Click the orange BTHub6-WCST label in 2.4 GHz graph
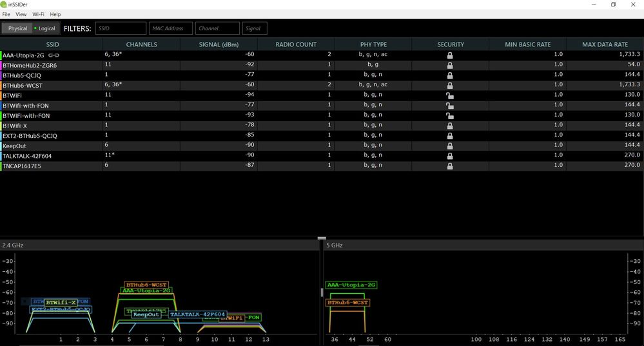Viewport: 644px width, 346px height. pyautogui.click(x=146, y=284)
